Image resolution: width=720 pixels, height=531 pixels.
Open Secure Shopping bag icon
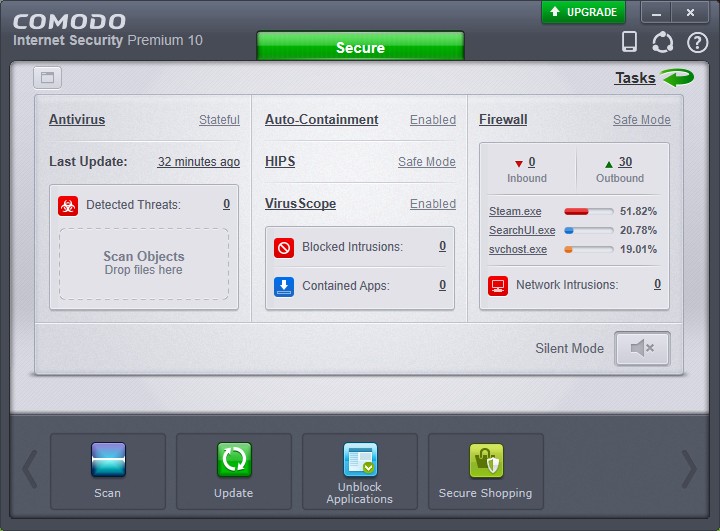pyautogui.click(x=486, y=460)
